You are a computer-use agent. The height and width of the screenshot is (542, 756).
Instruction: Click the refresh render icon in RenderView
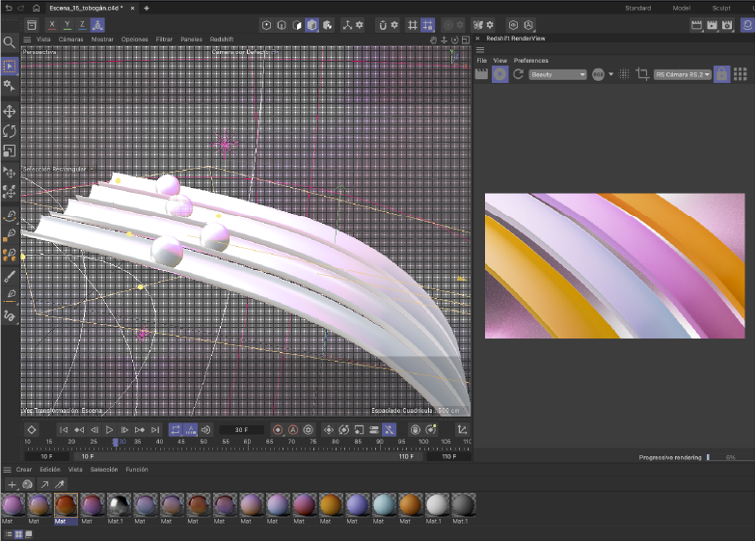click(518, 74)
